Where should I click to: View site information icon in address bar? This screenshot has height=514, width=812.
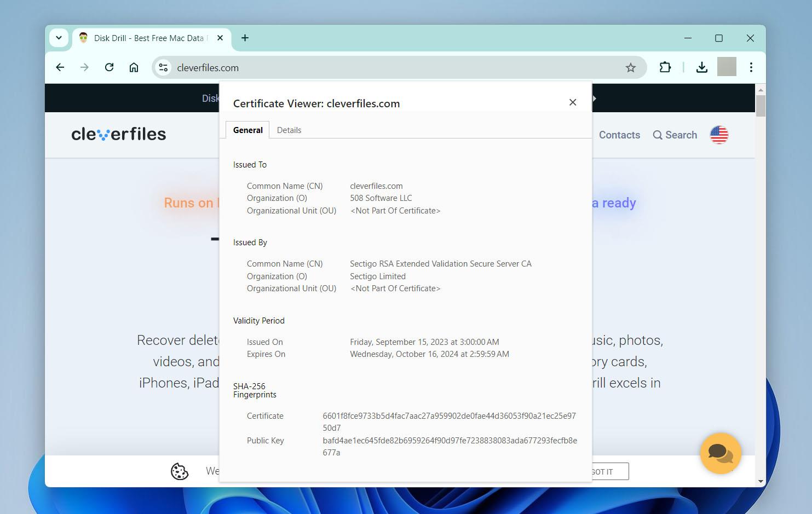[x=163, y=67]
